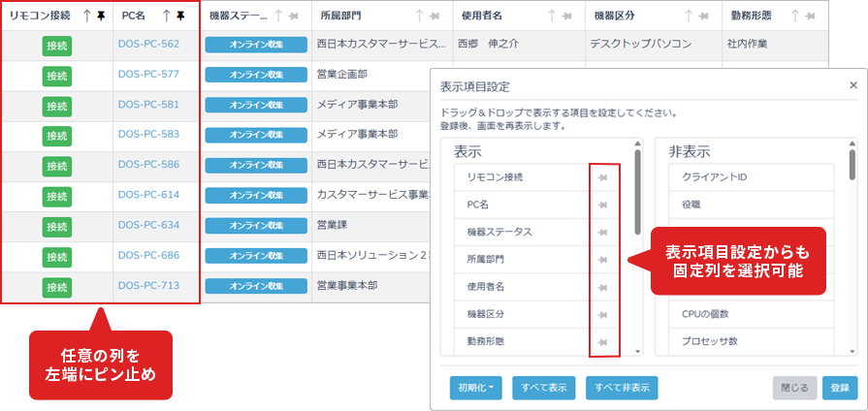Click the 非表示 list scrollbar thumb
Viewport: 868px width, 411px height.
pos(852,165)
